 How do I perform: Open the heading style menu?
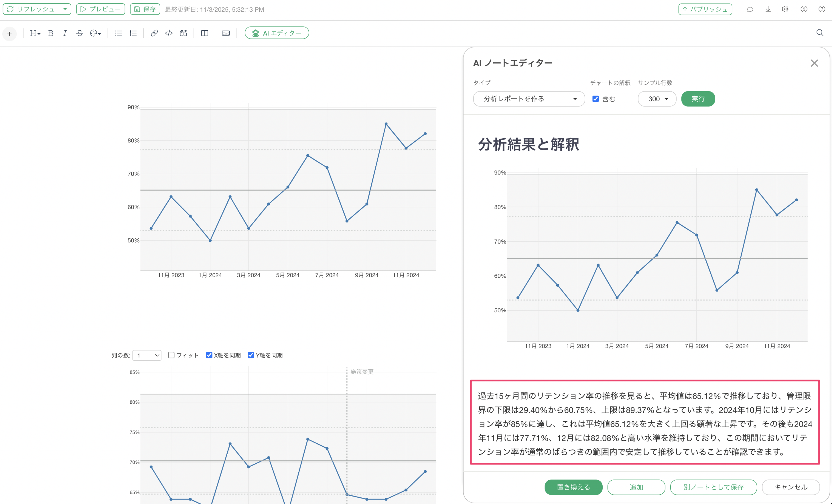35,33
